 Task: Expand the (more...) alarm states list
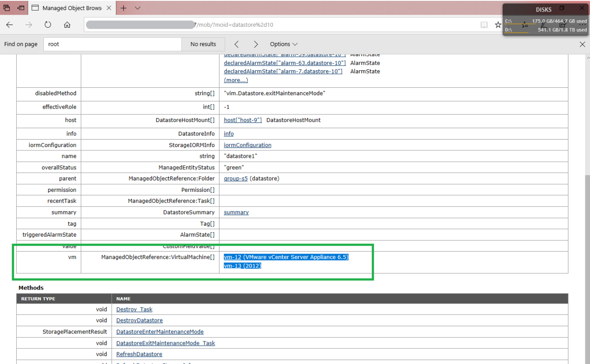[236, 80]
